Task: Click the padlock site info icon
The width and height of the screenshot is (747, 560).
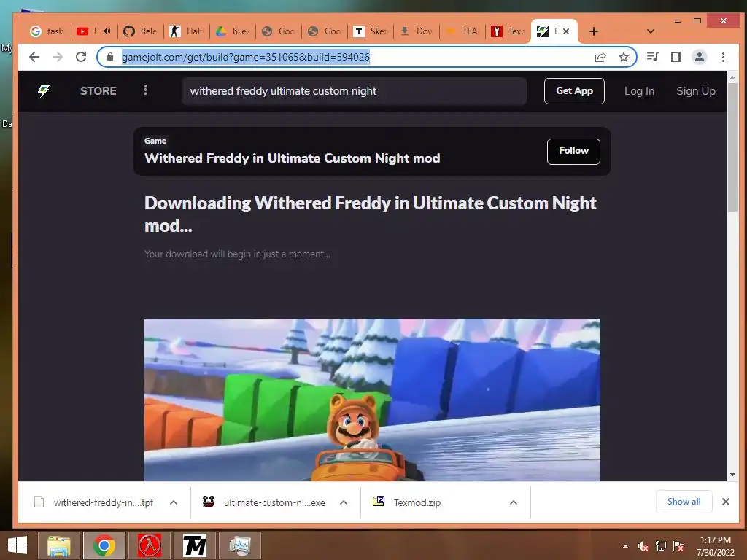Action: (110, 57)
